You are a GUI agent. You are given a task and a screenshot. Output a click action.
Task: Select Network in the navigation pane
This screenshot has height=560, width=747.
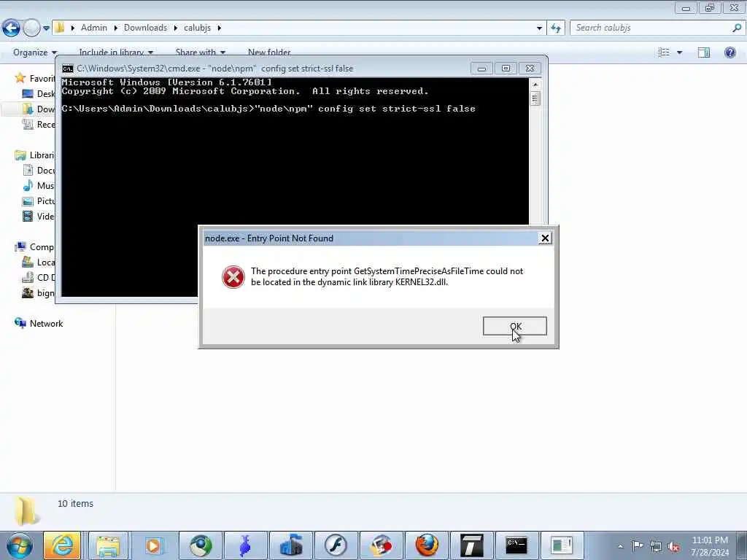pos(39,323)
